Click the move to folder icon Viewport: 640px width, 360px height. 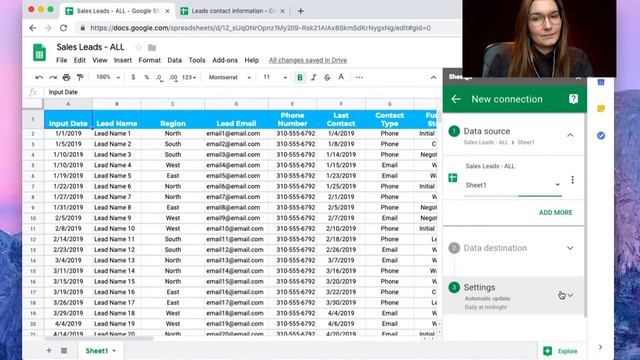(x=152, y=47)
